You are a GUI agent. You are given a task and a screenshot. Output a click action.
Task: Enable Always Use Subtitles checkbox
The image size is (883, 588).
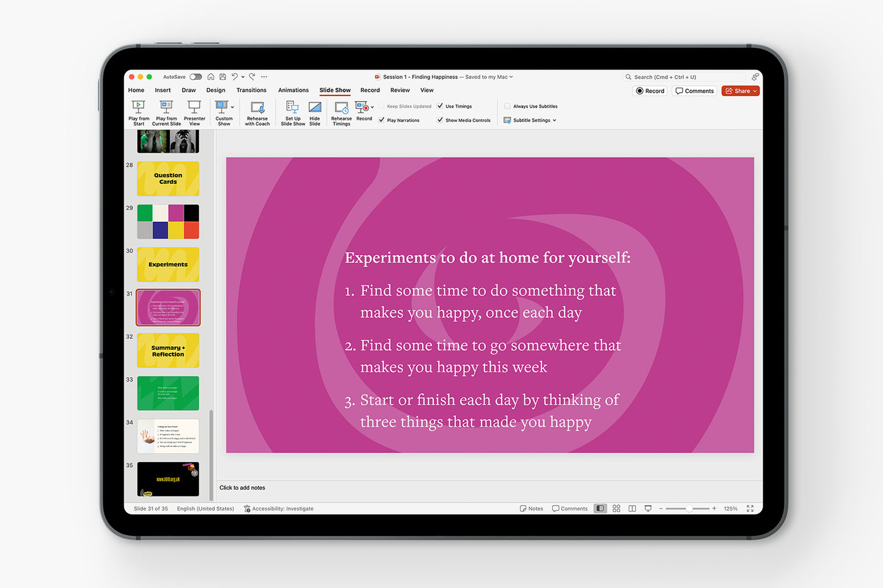pyautogui.click(x=507, y=106)
